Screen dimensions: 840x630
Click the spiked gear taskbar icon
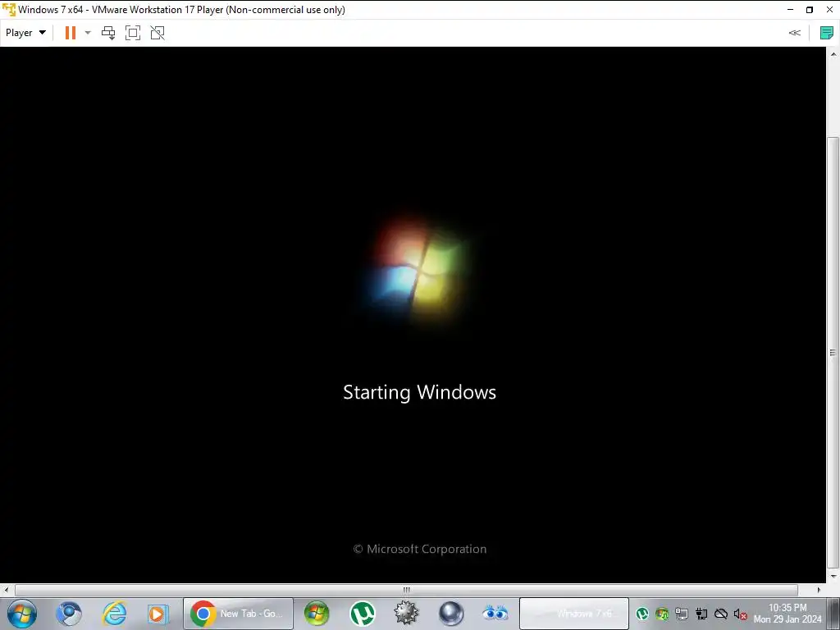(x=406, y=614)
